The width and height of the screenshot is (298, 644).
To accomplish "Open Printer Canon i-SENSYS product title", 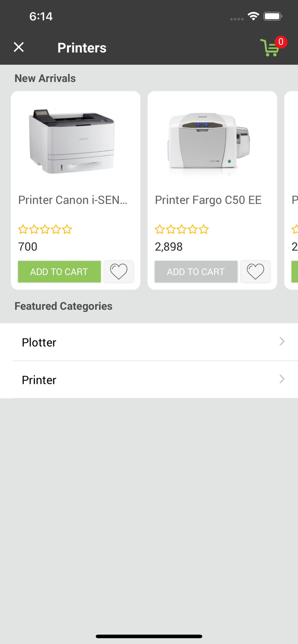I will click(73, 200).
